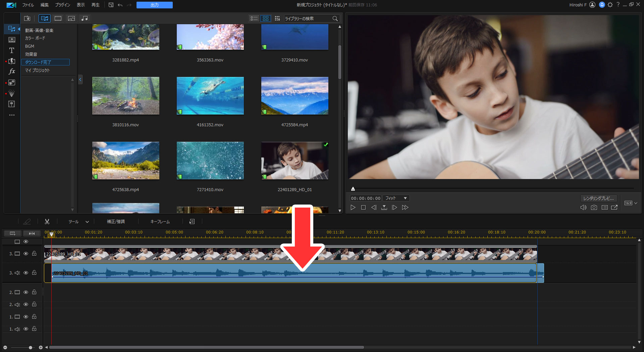The image size is (644, 352).
Task: Open the Particle Room icon
Action: coord(12,93)
